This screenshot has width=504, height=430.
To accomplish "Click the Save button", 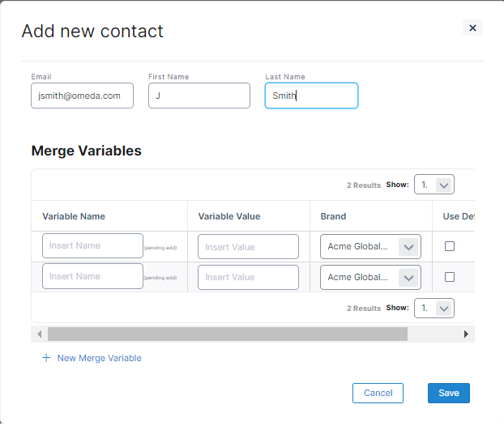I will coord(448,393).
